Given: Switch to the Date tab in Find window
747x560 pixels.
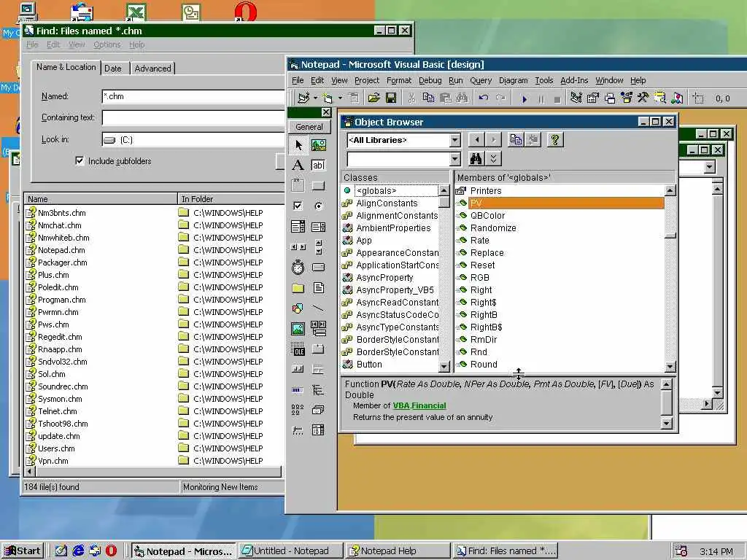Looking at the screenshot, I should (113, 69).
